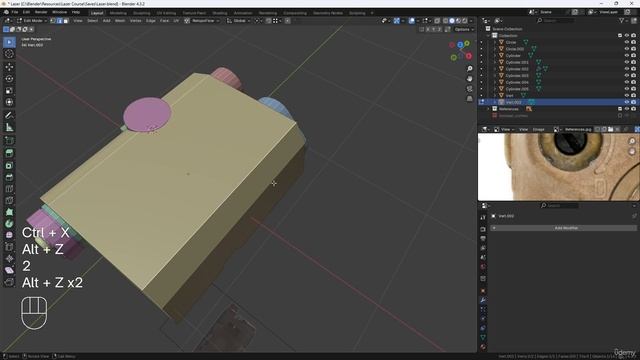Screen dimensions: 640x360
Task: Click zoom icon in the image editor
Action: tap(632, 141)
